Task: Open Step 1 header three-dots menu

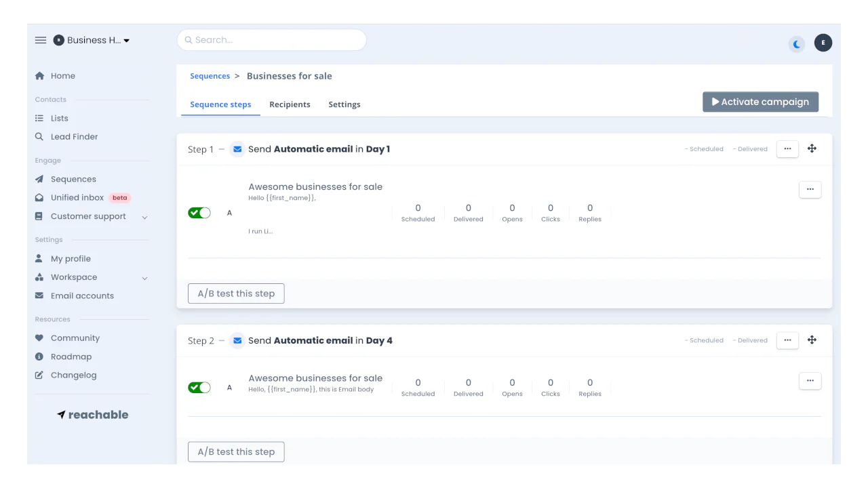Action: click(x=787, y=148)
